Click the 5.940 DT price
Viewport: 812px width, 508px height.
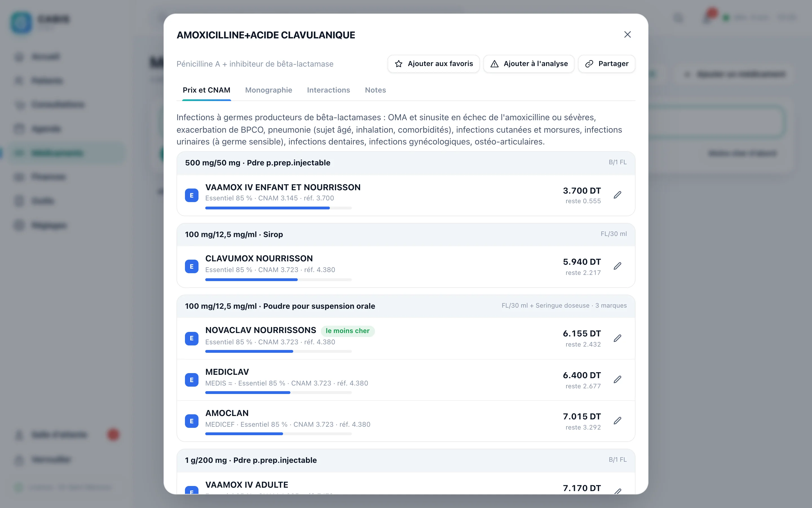click(581, 262)
